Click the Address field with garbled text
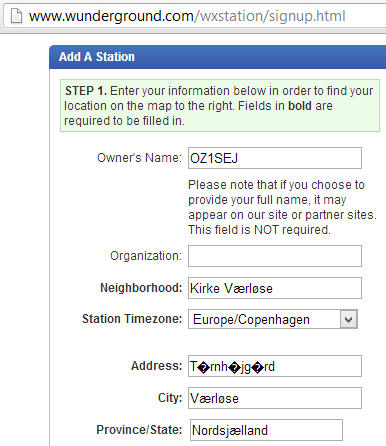This screenshot has width=386, height=446. [x=275, y=366]
